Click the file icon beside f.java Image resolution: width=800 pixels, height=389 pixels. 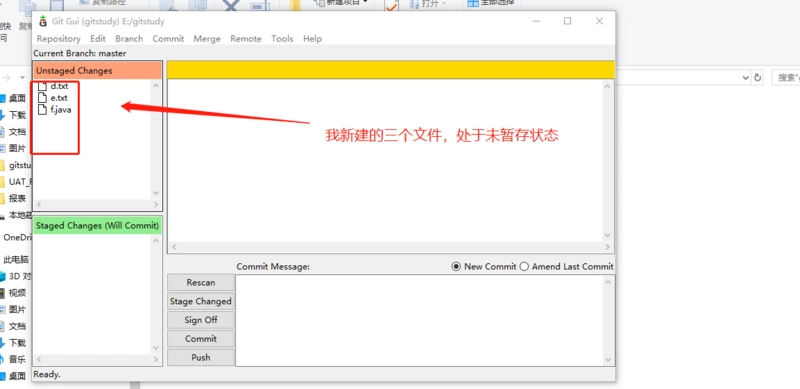pos(43,109)
